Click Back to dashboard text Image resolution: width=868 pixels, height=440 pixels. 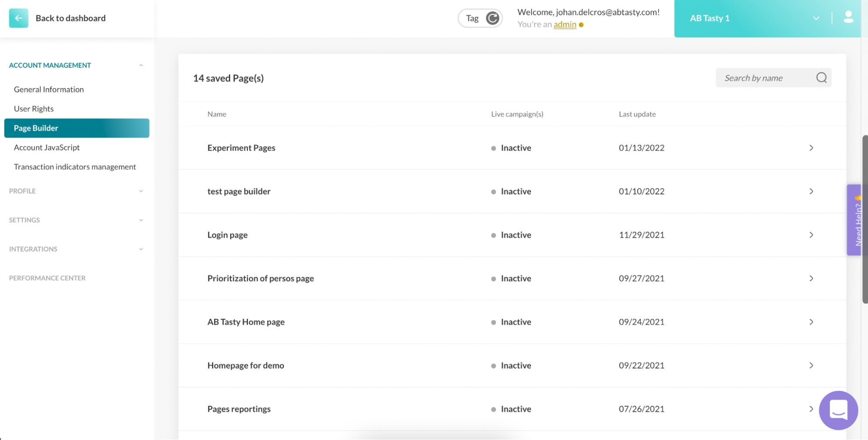[70, 18]
